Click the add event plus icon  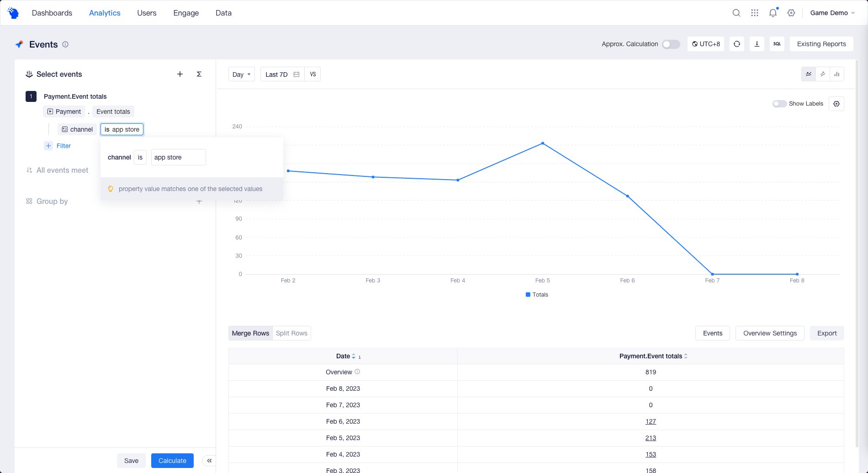coord(180,74)
